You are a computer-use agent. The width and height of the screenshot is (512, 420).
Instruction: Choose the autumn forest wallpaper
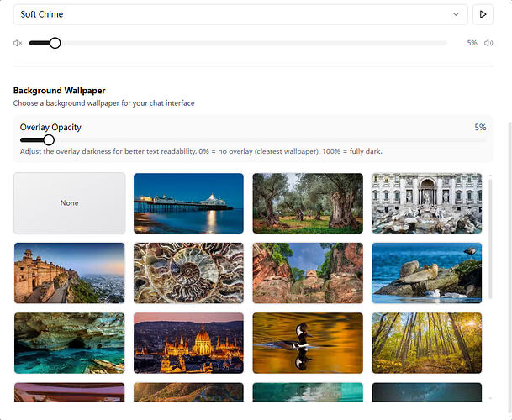point(427,343)
